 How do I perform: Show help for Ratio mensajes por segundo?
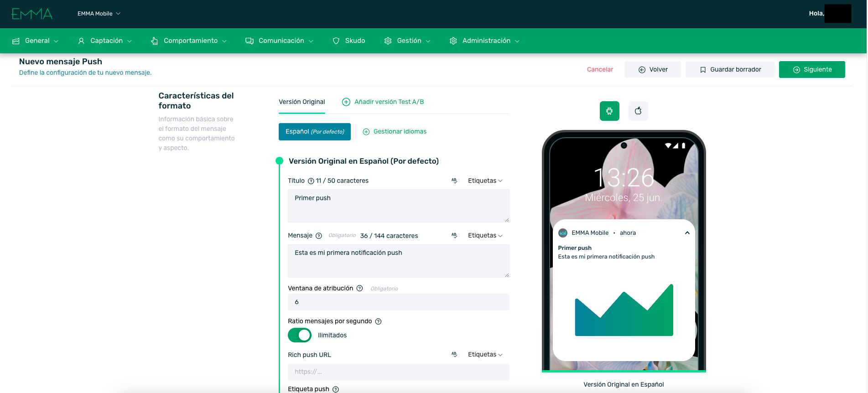click(x=378, y=321)
